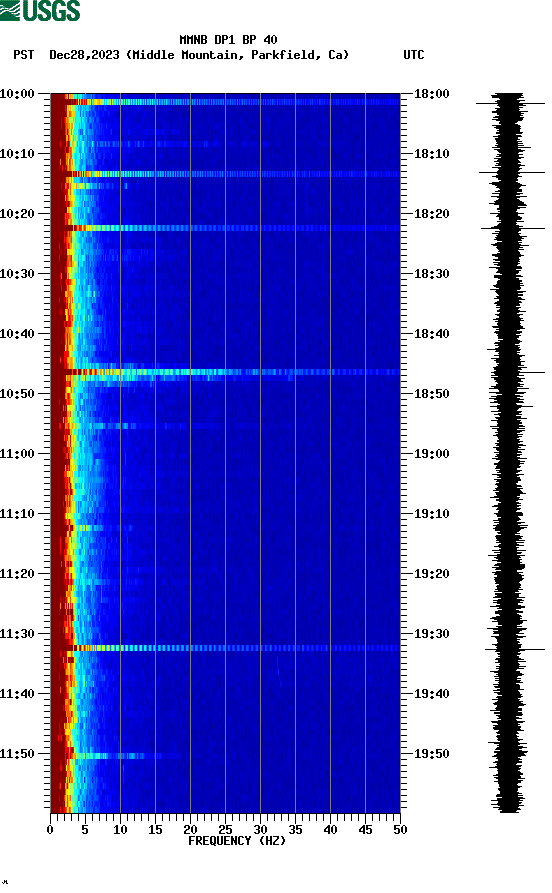Click the 10:30 PST time label
This screenshot has width=552, height=893.
[17, 273]
